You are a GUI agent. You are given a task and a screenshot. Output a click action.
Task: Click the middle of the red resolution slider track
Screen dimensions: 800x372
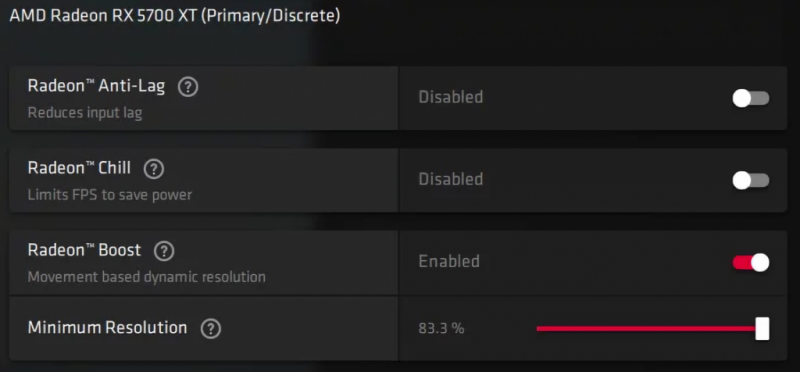click(x=646, y=329)
